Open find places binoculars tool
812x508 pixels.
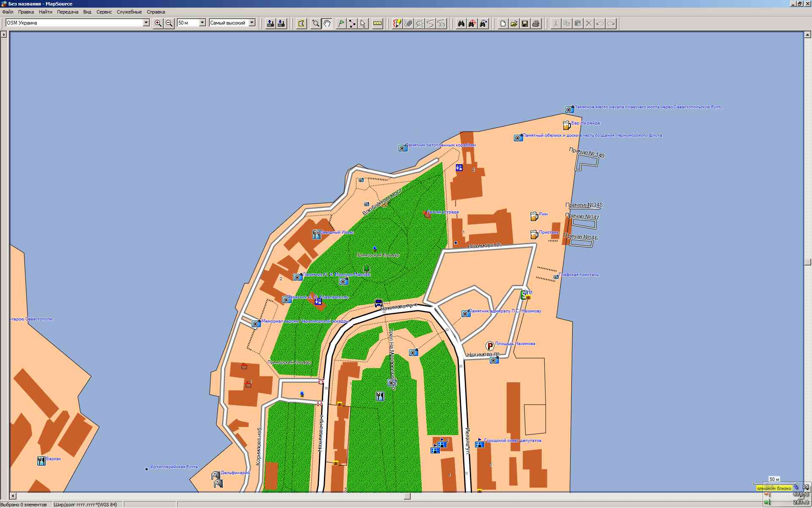coord(461,23)
